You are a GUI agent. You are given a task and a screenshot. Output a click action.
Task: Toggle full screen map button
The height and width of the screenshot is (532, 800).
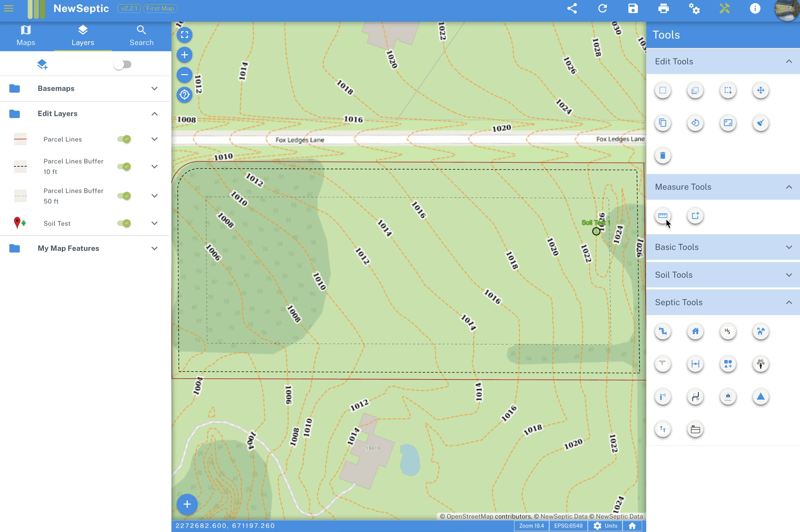point(185,35)
